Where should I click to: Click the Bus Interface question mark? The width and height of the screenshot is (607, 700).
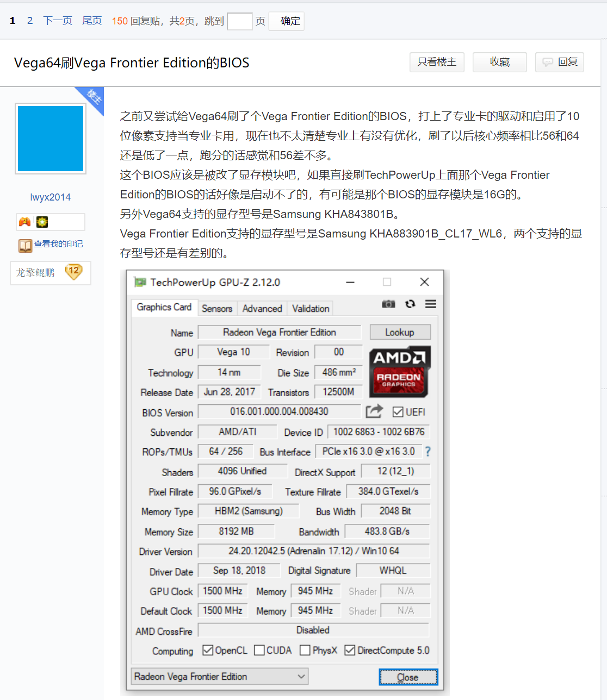coord(428,452)
